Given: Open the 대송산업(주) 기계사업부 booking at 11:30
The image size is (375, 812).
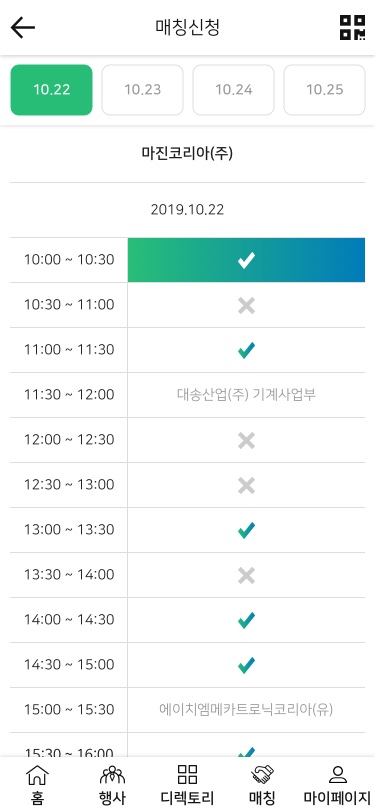Looking at the screenshot, I should tap(246, 395).
